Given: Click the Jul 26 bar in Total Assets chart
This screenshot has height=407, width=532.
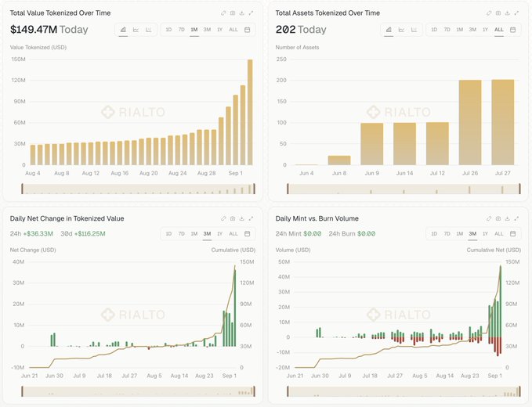Looking at the screenshot, I should [470, 123].
